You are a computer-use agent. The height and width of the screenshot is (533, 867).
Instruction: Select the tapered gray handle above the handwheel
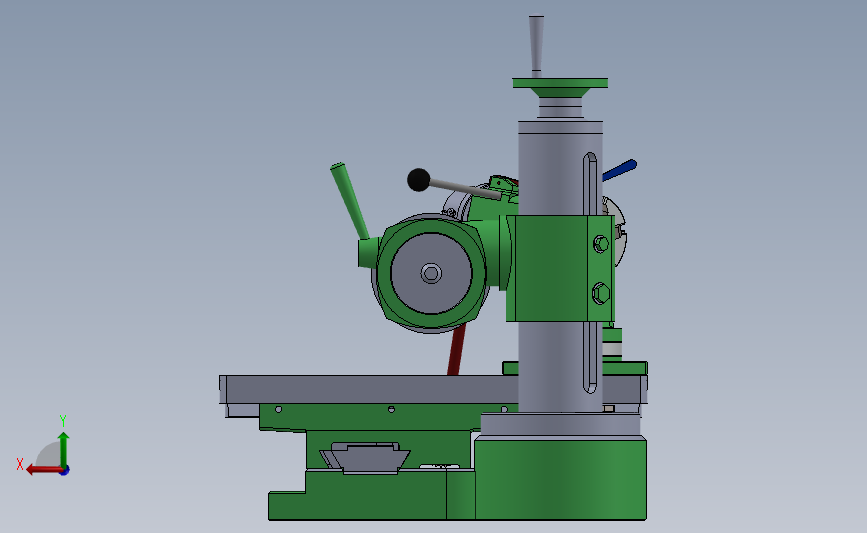[x=536, y=44]
